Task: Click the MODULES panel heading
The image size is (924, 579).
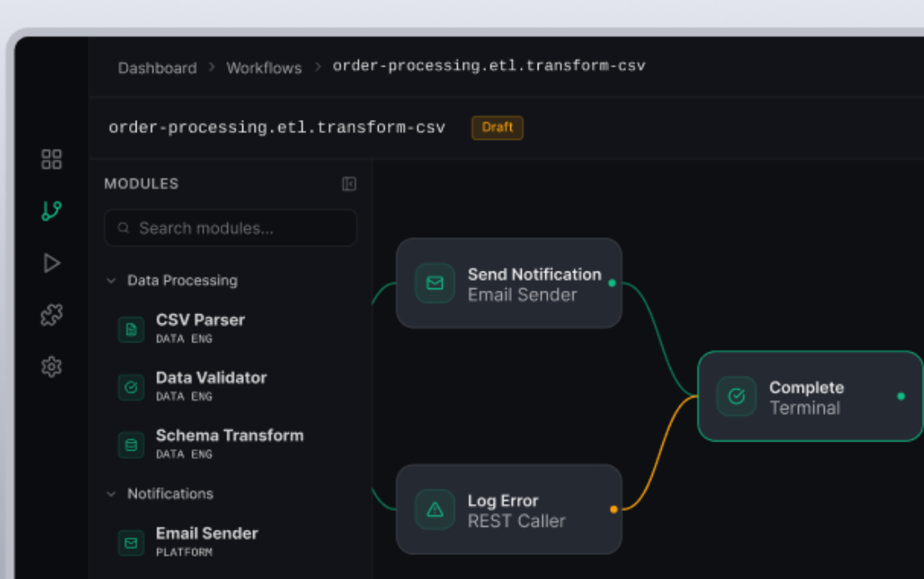Action: point(142,184)
